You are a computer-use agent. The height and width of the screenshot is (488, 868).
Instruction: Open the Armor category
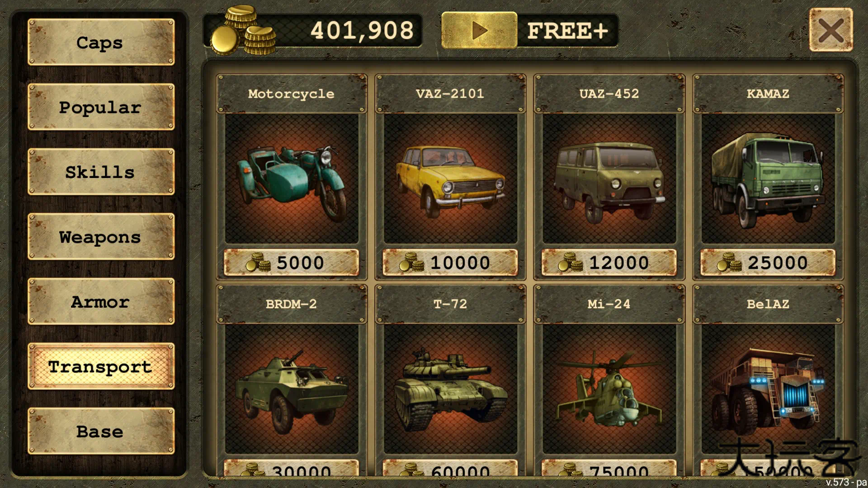(x=101, y=301)
